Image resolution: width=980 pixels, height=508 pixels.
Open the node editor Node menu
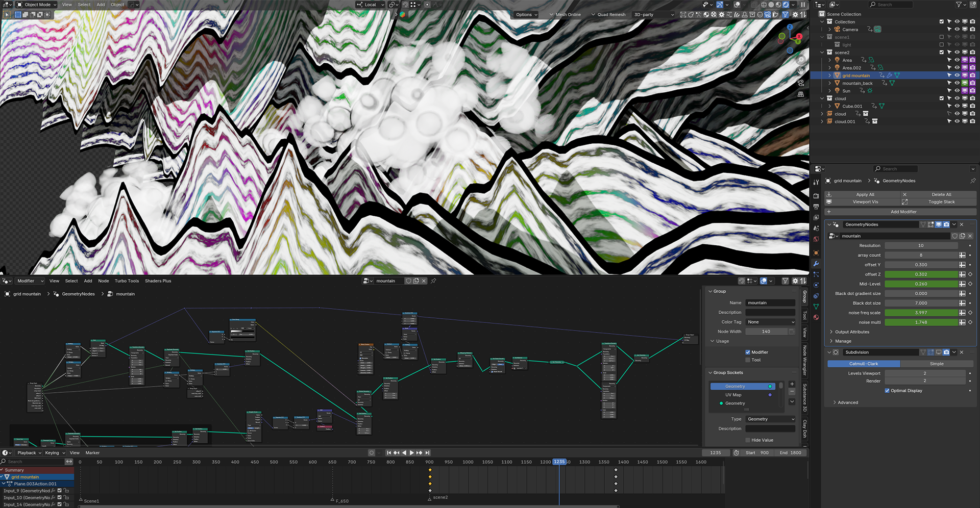pyautogui.click(x=104, y=281)
